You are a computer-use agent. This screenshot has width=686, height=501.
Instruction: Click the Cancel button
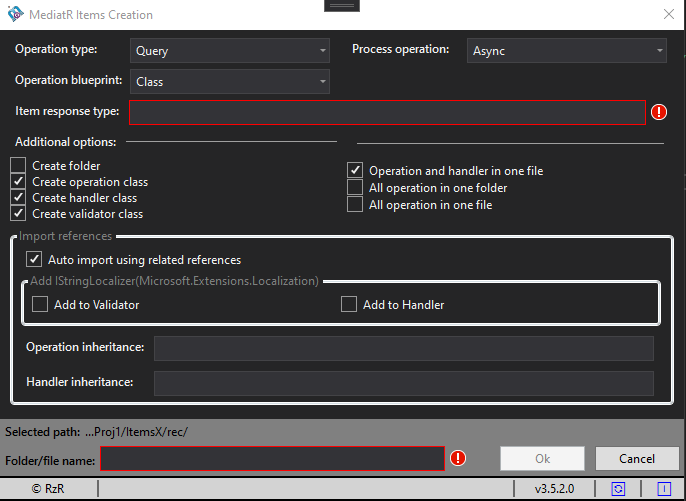(637, 459)
